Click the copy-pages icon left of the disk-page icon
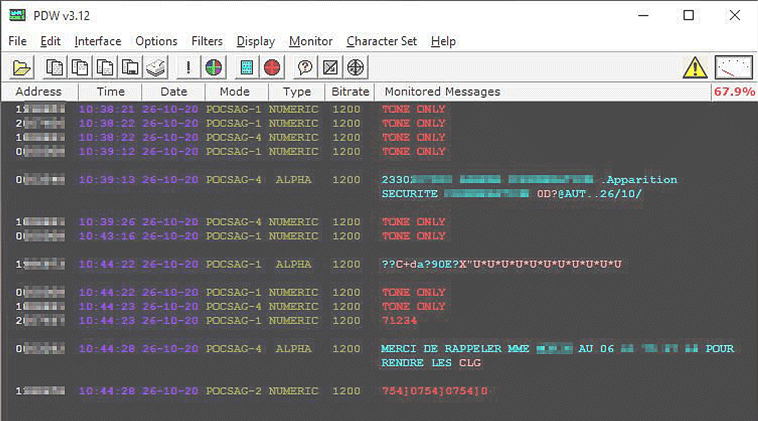Image resolution: width=758 pixels, height=421 pixels. (105, 67)
